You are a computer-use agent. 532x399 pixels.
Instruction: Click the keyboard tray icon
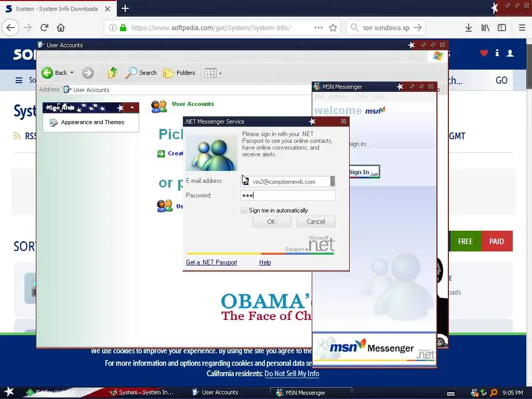click(451, 394)
